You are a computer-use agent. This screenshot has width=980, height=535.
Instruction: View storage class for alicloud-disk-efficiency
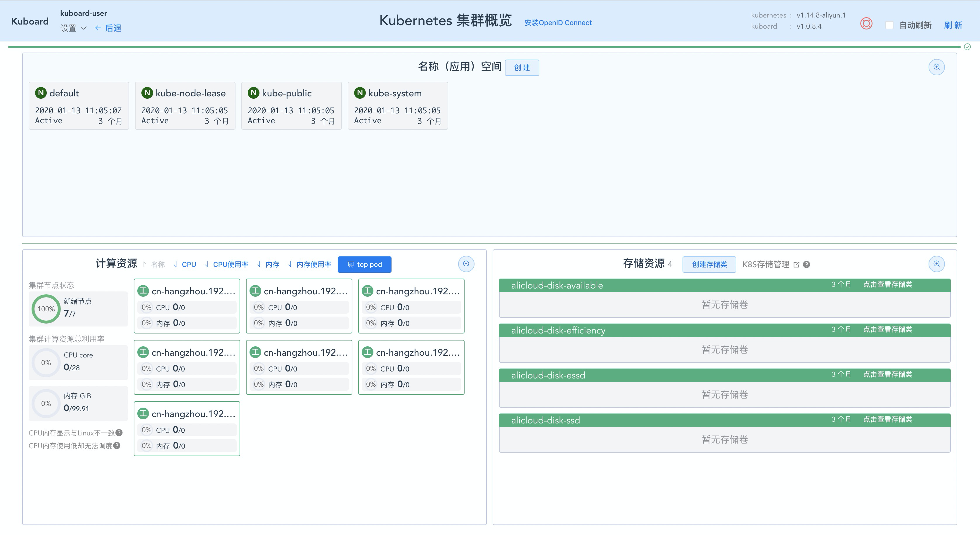coord(888,329)
